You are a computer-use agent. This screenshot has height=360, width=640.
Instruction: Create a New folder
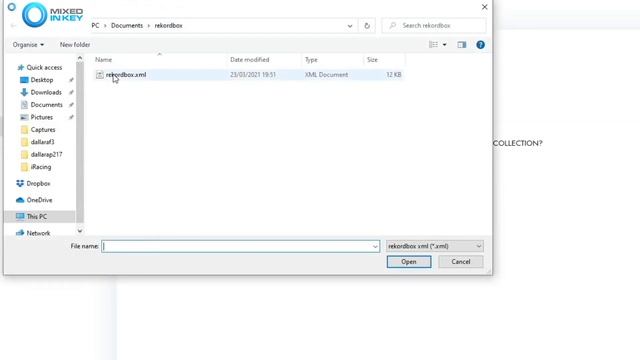coord(75,44)
